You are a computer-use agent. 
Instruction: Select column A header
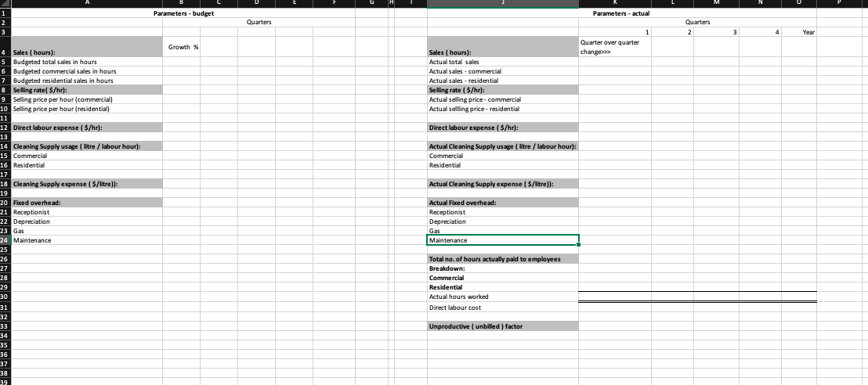[x=87, y=3]
